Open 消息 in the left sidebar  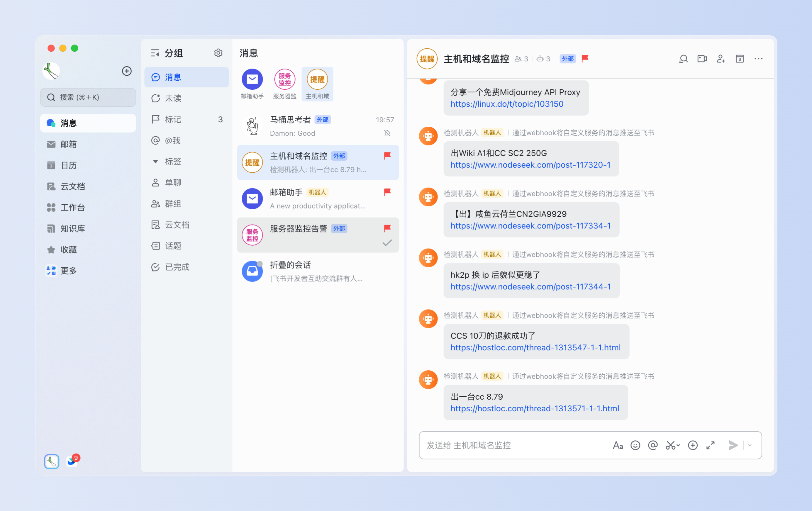coord(88,123)
